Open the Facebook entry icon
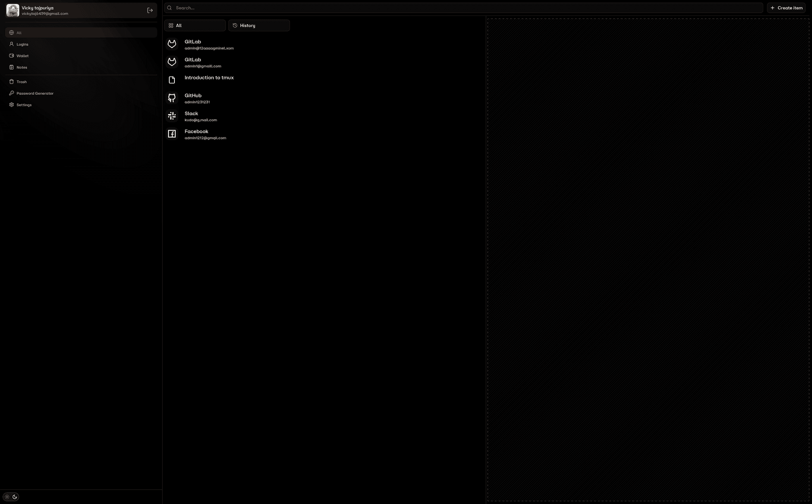Image resolution: width=812 pixels, height=504 pixels. pos(172,134)
